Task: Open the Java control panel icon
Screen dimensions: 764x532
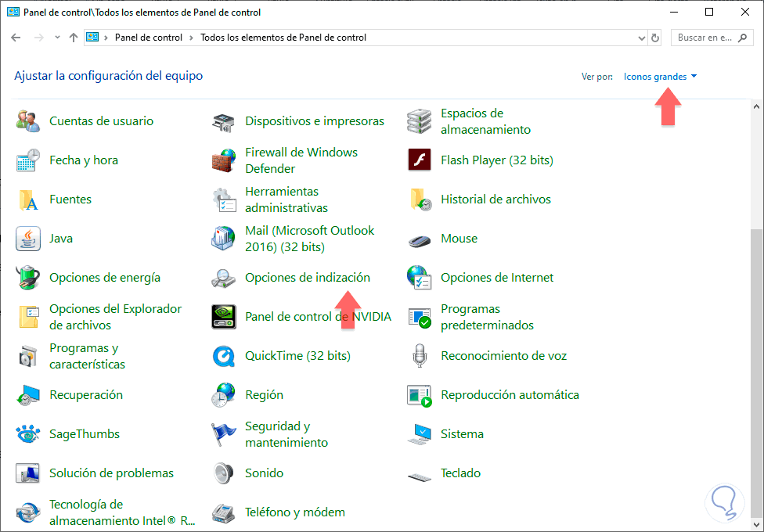Action: point(28,239)
